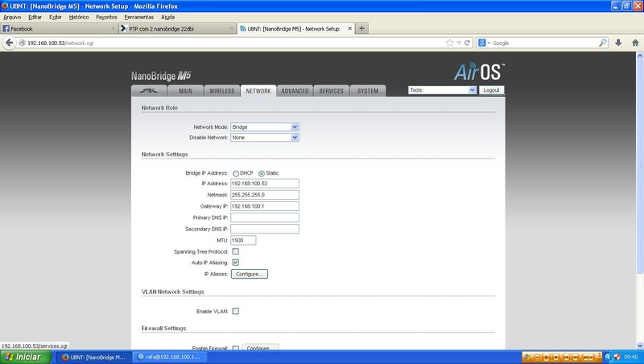Close the PTP com 2 nanobridge tab

point(231,28)
